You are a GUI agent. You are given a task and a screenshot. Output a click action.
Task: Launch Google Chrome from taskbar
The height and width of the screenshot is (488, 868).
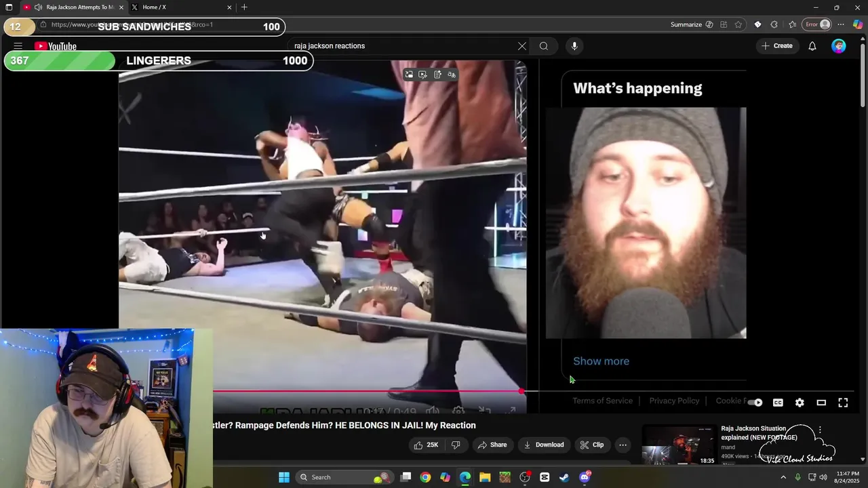point(425,477)
